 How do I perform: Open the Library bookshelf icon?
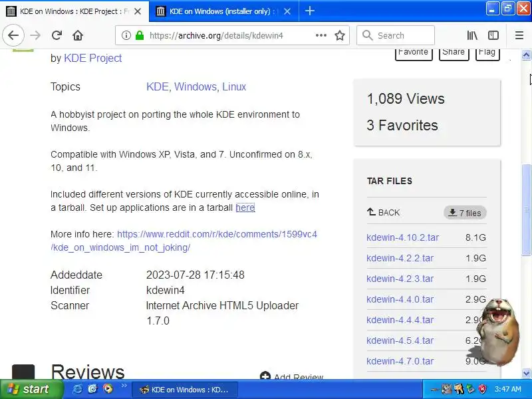(x=472, y=35)
